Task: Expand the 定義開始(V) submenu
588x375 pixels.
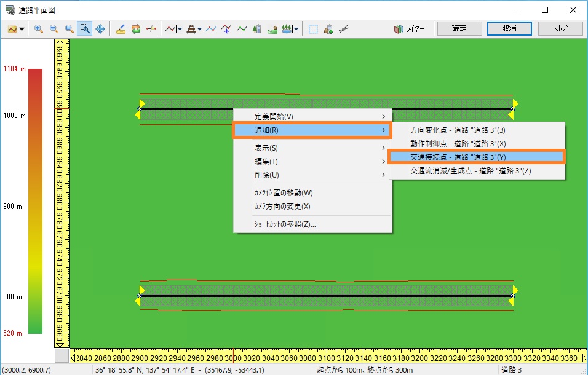Action: tap(312, 117)
